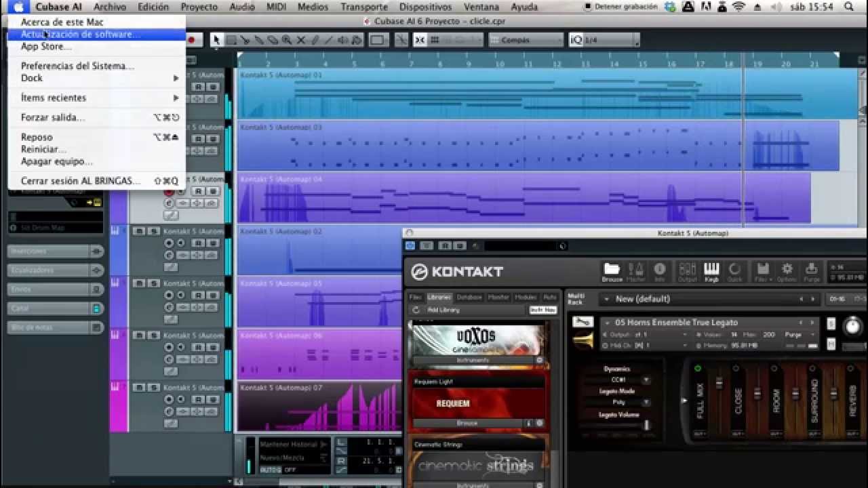Open Kontakt Master editor icon
The height and width of the screenshot is (488, 868).
636,272
